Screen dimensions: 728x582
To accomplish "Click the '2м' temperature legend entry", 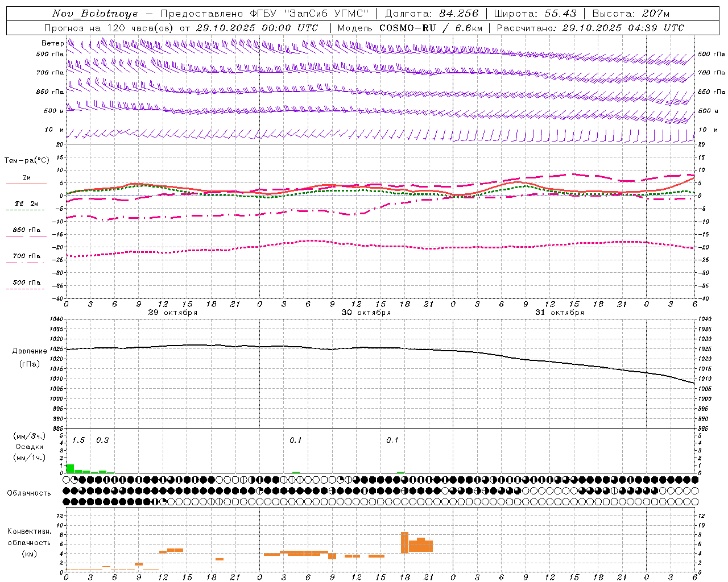I will point(27,178).
